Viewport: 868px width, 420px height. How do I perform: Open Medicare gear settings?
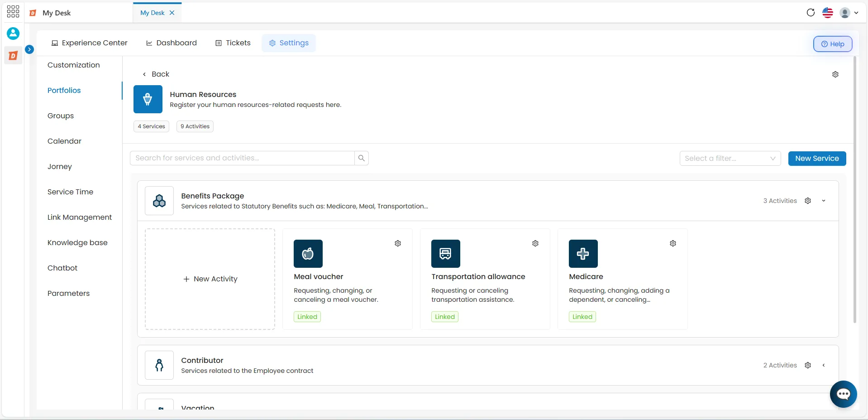[673, 243]
